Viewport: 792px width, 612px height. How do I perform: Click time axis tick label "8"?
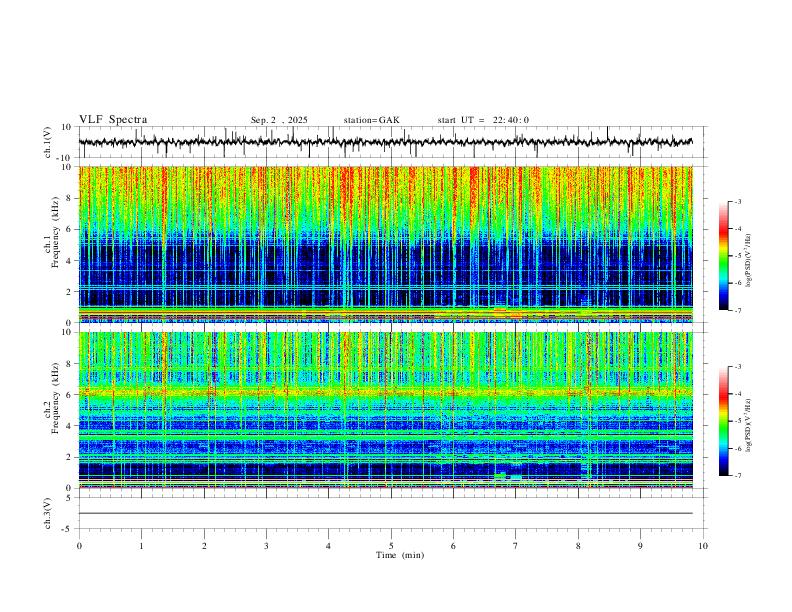click(x=578, y=546)
